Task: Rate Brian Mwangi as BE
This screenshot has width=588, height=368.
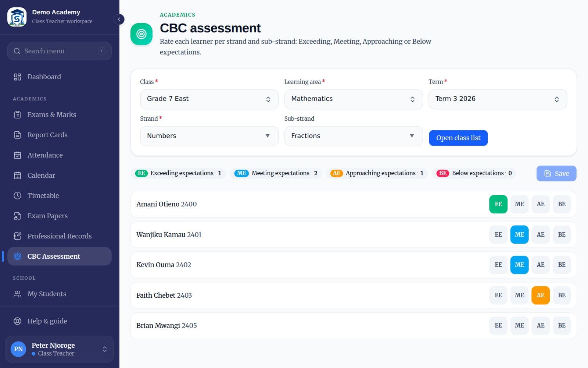Action: point(562,326)
